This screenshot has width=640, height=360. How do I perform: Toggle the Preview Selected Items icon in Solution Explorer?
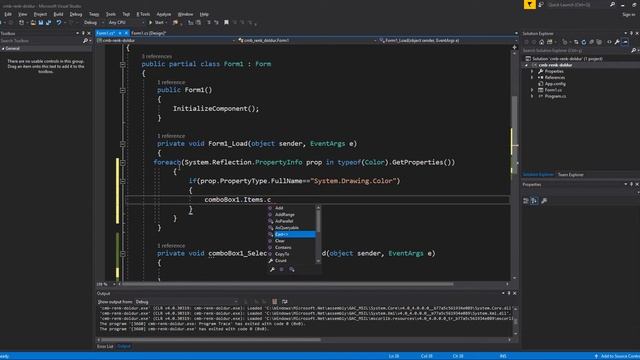625,42
